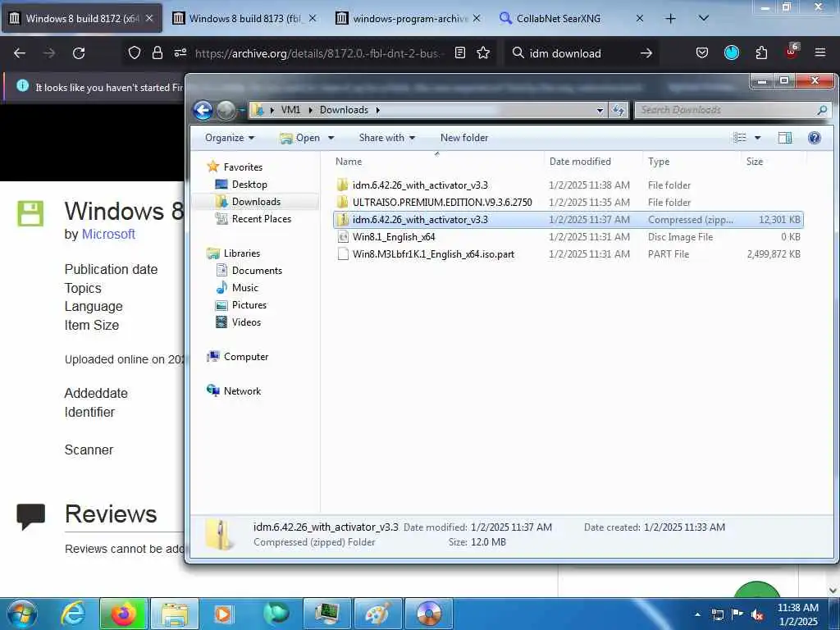
Task: Toggle reader view in Firefox
Action: (x=459, y=52)
